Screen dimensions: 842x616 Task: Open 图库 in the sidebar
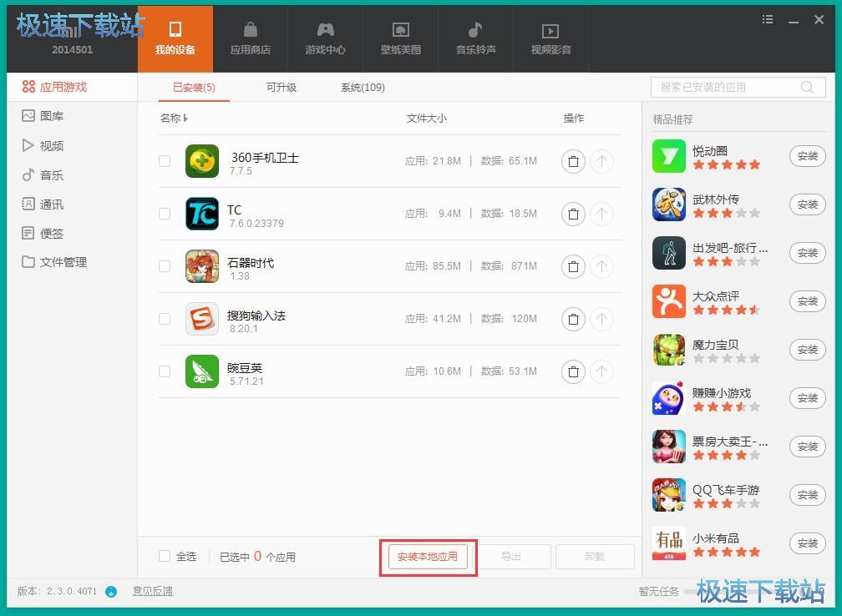point(72,116)
